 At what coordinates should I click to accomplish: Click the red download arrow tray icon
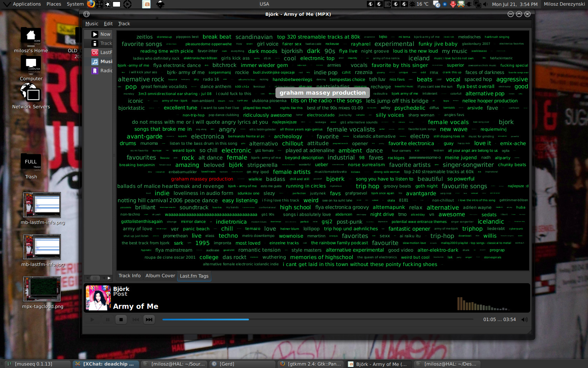pyautogui.click(x=453, y=4)
